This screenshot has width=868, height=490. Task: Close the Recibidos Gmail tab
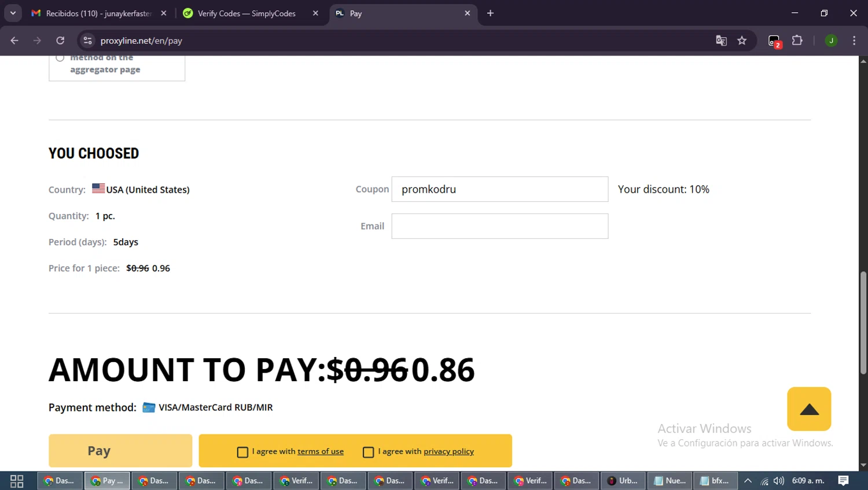(164, 13)
